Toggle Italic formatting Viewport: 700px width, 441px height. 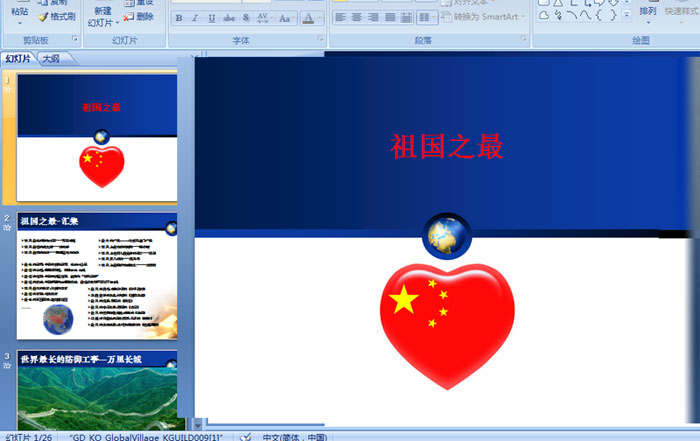195,18
